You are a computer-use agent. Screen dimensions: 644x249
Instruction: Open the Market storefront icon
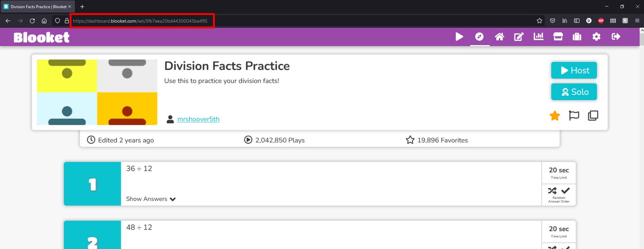pos(558,37)
